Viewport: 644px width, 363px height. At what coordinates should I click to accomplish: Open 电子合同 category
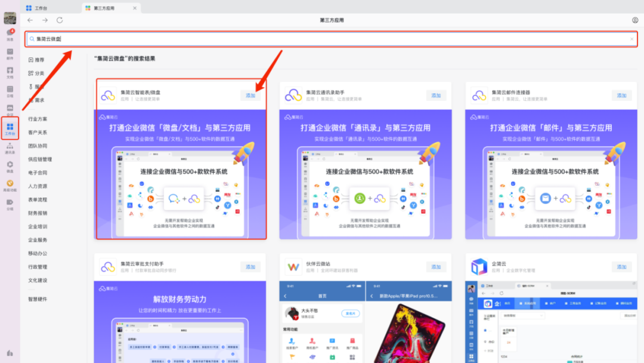pos(38,173)
